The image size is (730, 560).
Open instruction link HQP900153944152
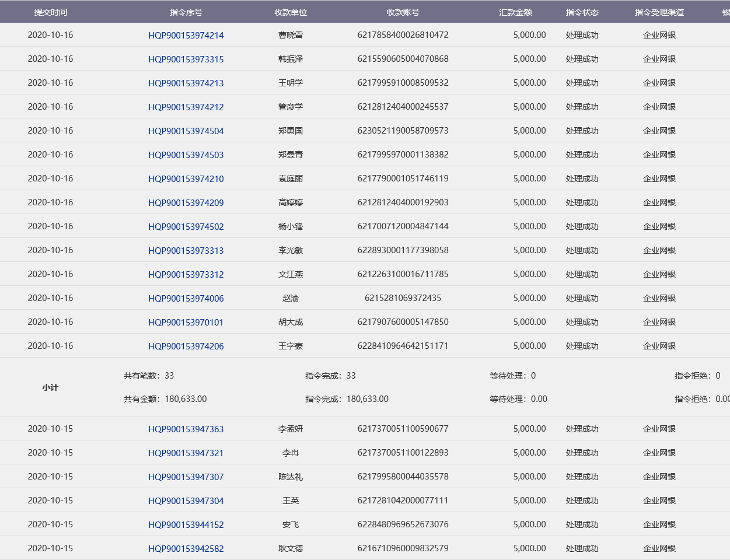tap(186, 525)
